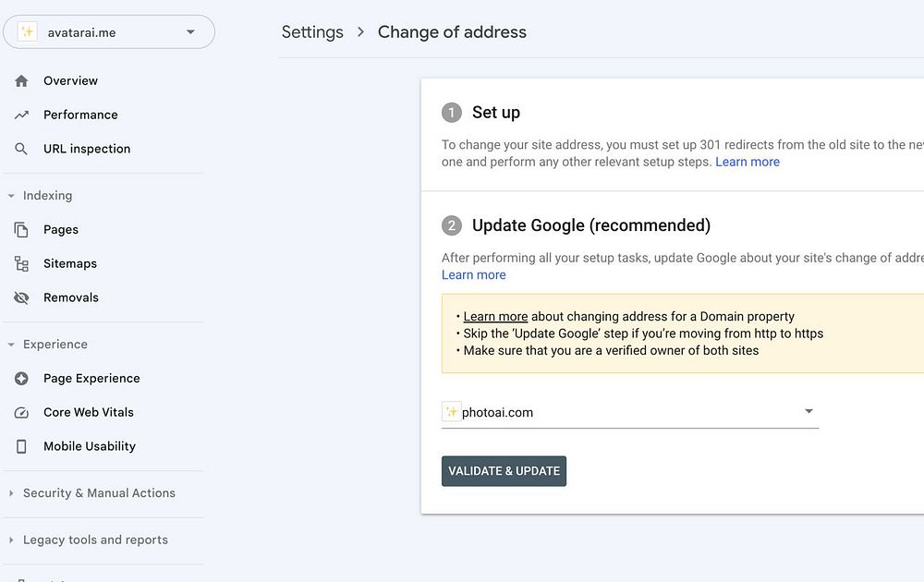Screen dimensions: 924x582
Task: Click the Overview home icon
Action: (x=21, y=81)
